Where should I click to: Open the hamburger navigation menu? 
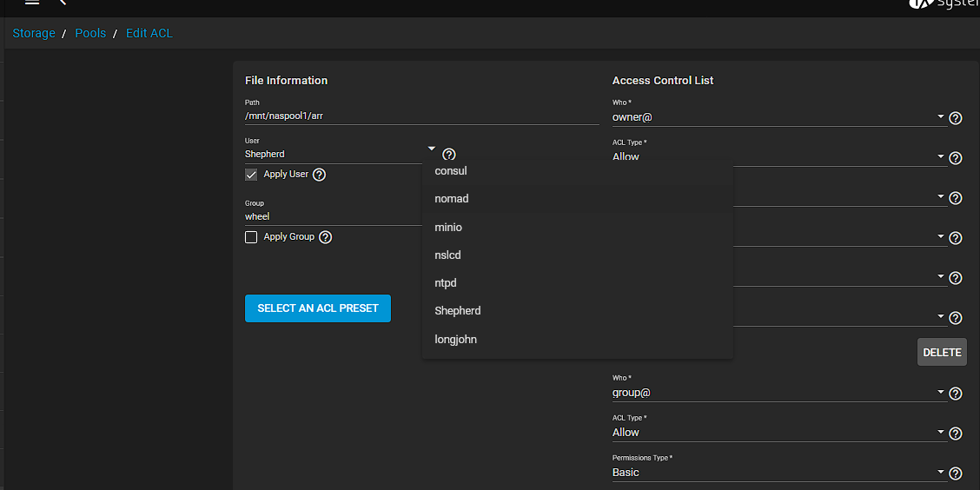coord(32,3)
